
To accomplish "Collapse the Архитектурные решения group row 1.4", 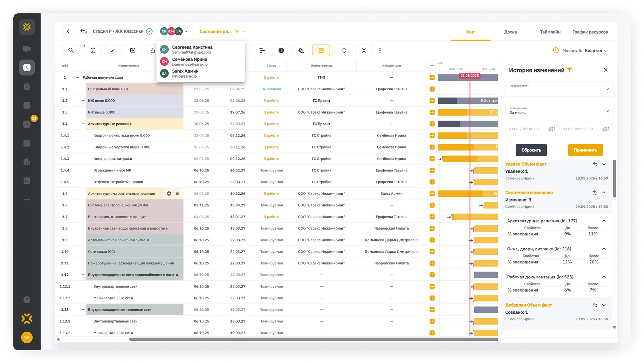I will (83, 124).
